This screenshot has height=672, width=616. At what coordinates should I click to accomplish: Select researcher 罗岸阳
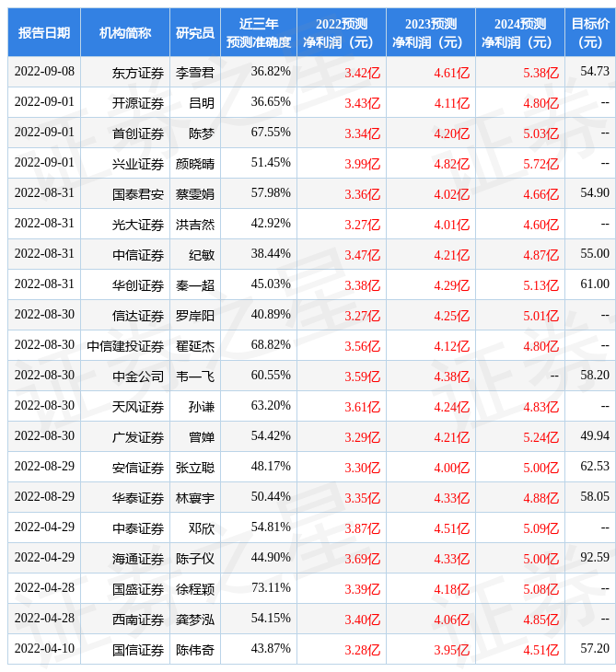[195, 317]
